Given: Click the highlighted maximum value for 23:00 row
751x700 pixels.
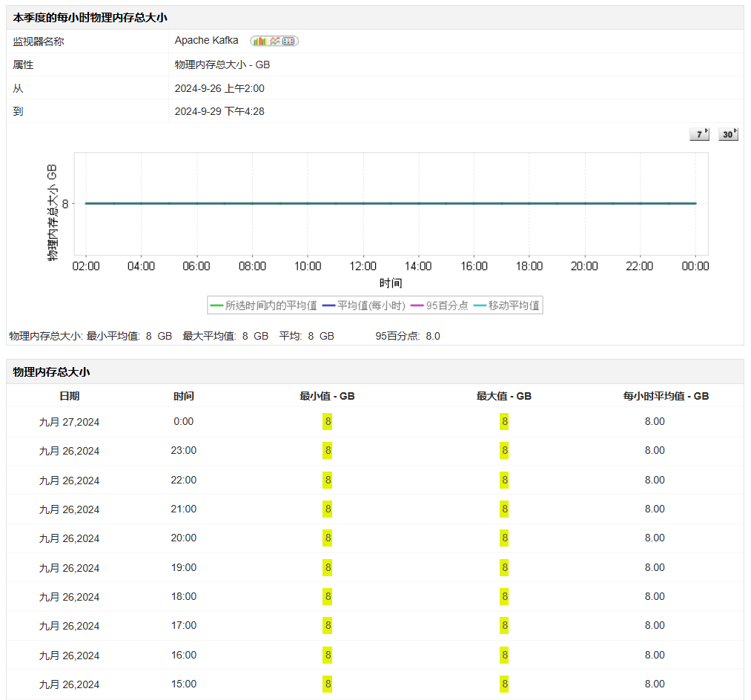Looking at the screenshot, I should [x=504, y=451].
